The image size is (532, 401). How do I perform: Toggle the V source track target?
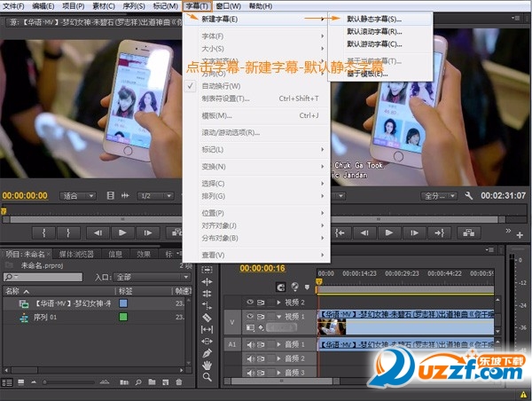[x=232, y=322]
